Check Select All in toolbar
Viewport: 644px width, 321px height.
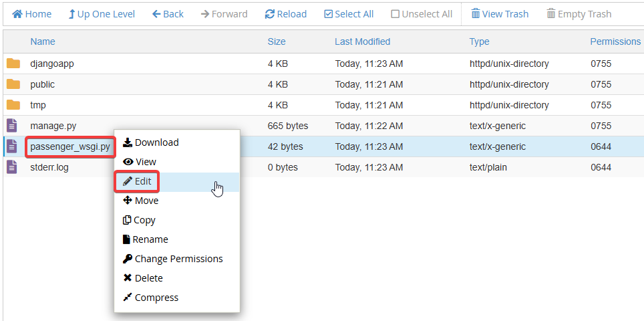click(348, 14)
